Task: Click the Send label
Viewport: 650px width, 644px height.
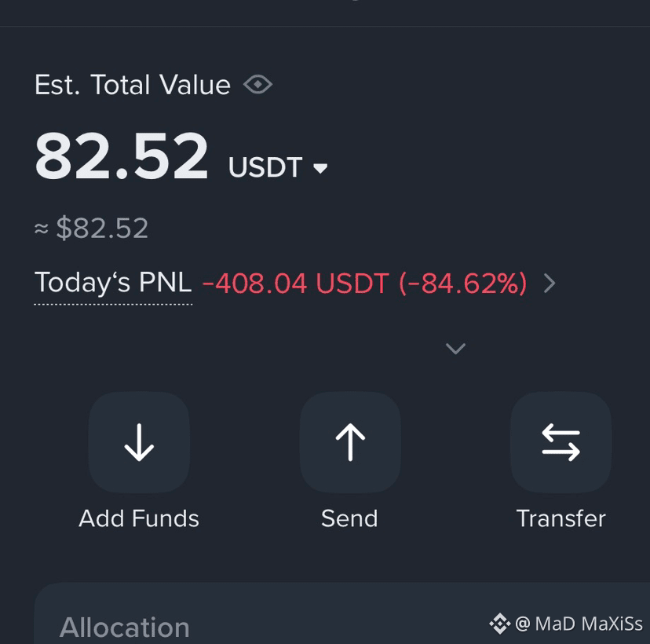Action: (350, 518)
